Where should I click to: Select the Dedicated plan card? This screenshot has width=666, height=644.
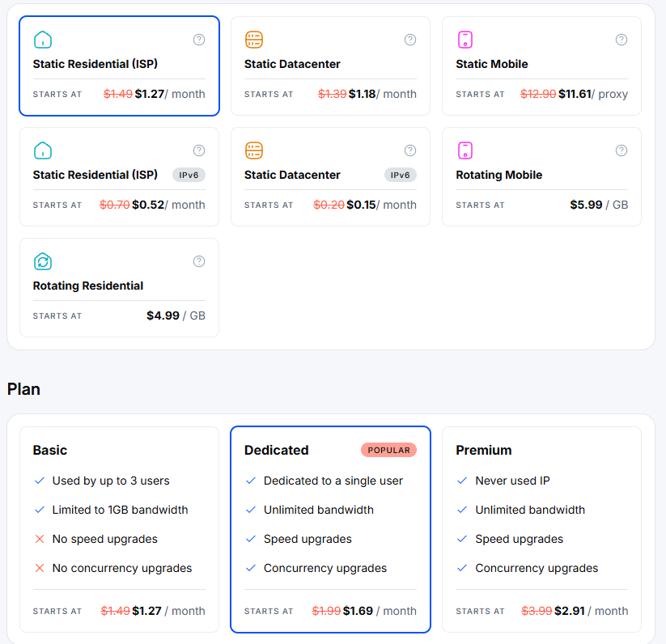pyautogui.click(x=330, y=529)
